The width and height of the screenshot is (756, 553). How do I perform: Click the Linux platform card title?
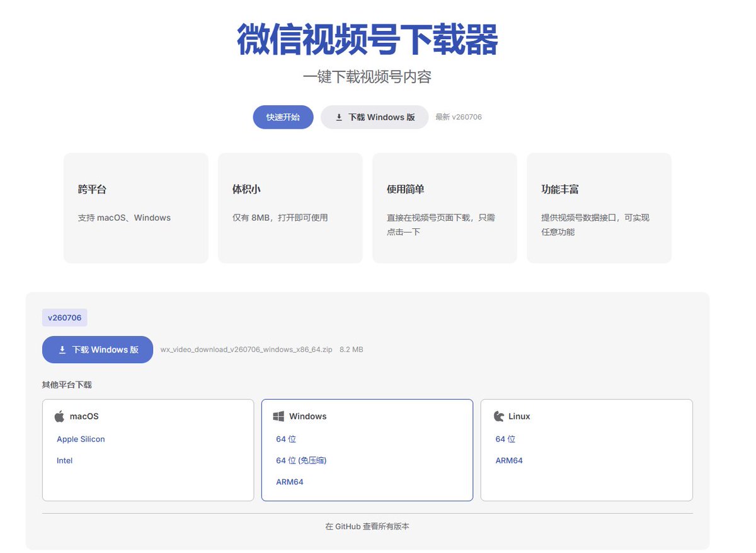pyautogui.click(x=519, y=416)
